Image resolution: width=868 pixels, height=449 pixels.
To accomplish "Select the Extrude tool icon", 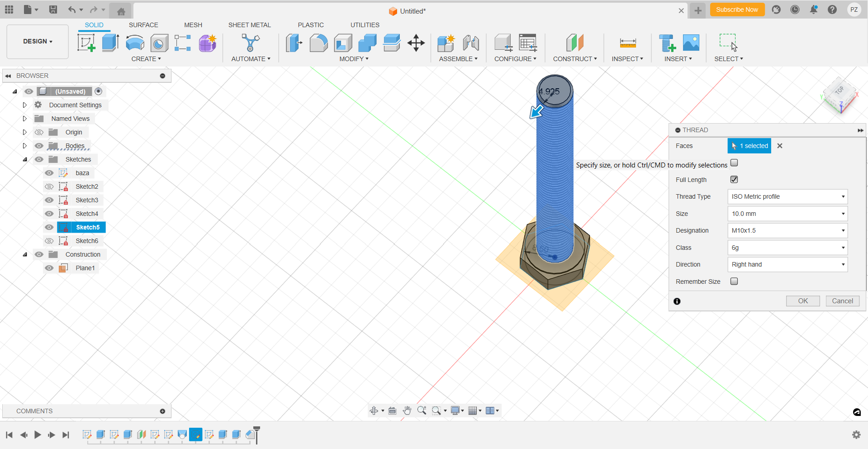I will click(x=110, y=43).
